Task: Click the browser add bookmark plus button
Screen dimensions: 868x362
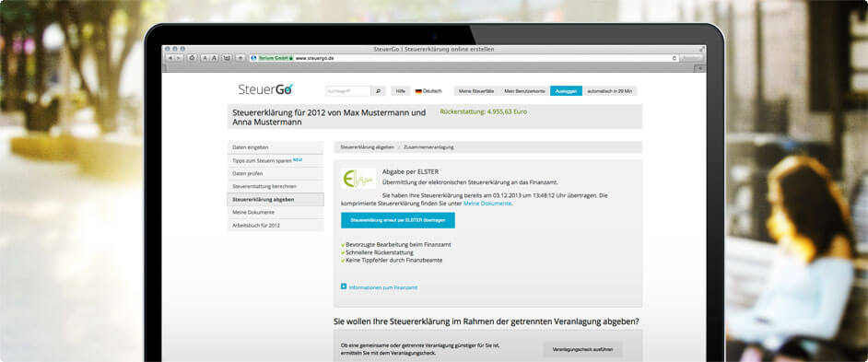Action: pos(240,57)
